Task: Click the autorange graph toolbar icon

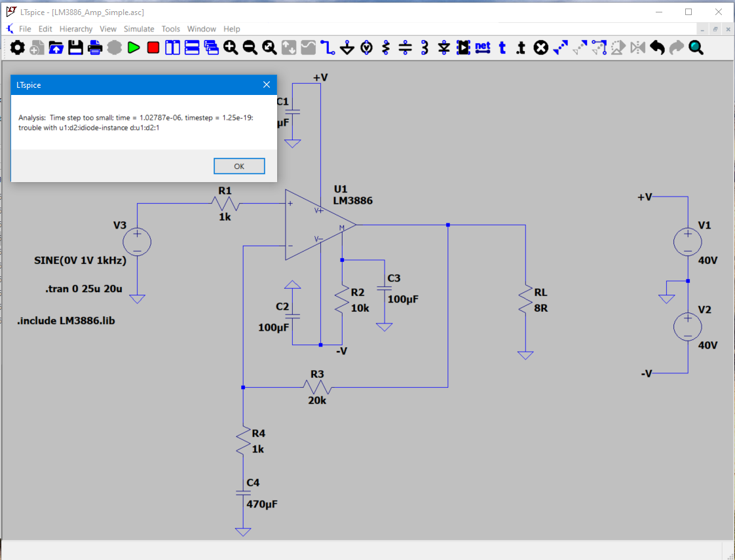Action: [x=289, y=47]
